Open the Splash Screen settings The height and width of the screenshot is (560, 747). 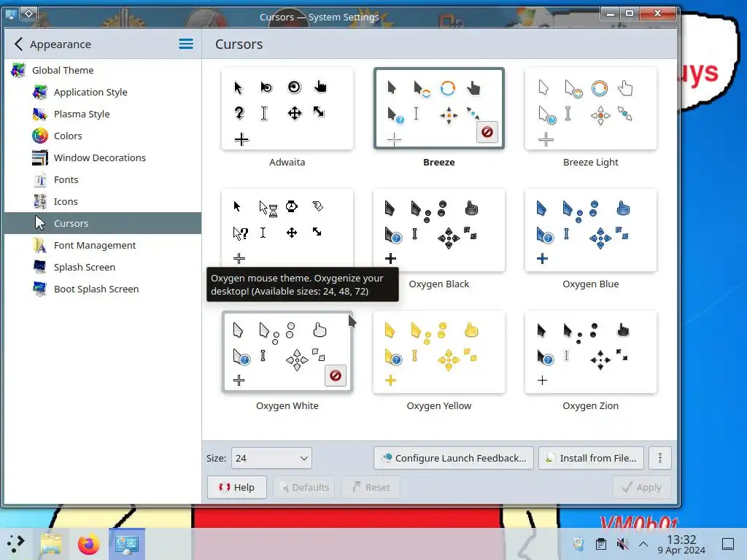[x=103, y=267]
